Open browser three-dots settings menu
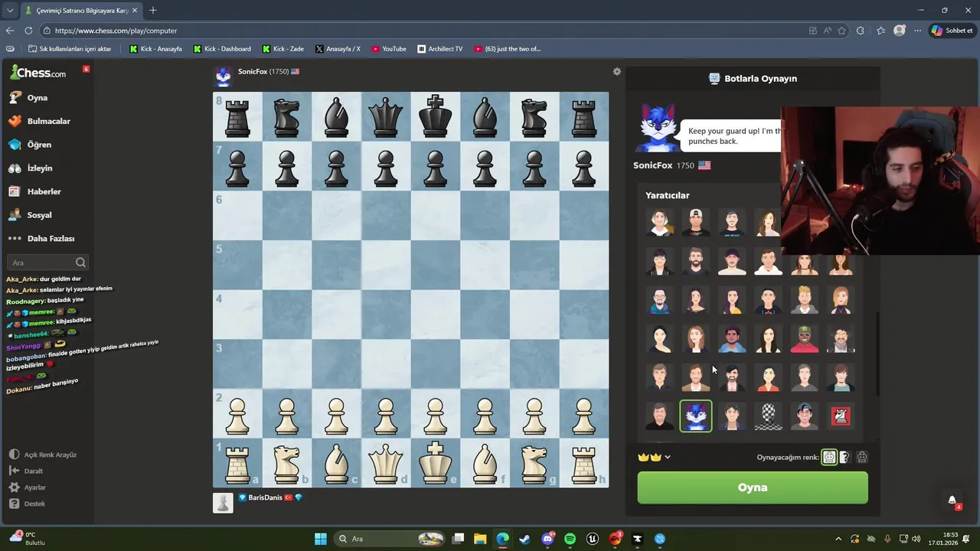The height and width of the screenshot is (551, 980). click(x=917, y=31)
